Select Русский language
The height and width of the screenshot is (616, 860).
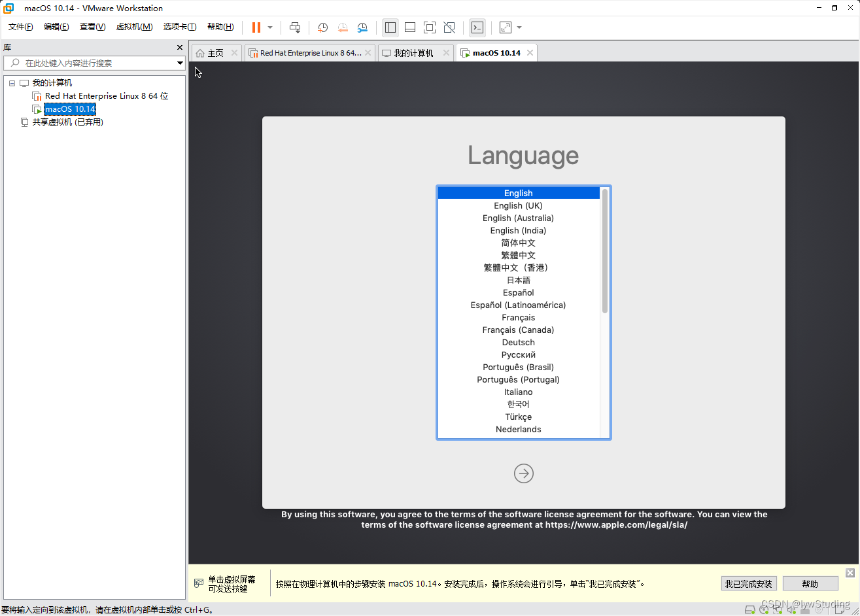519,354
